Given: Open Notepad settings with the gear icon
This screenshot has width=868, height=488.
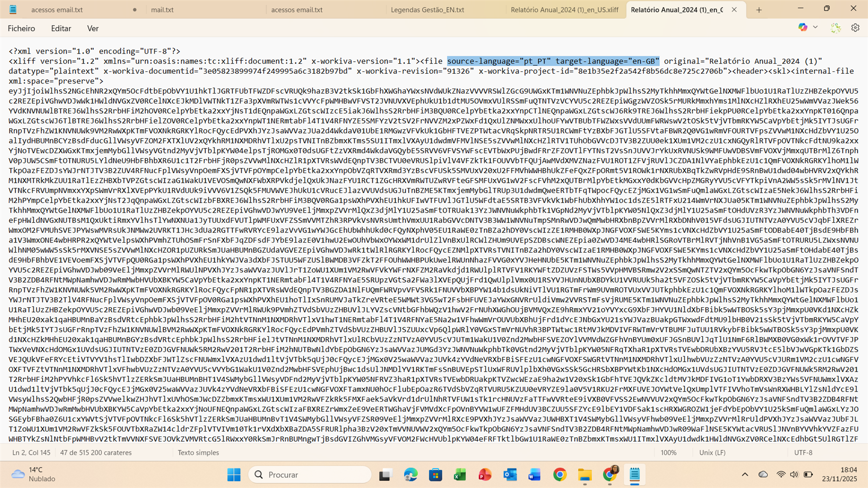Looking at the screenshot, I should coord(855,28).
